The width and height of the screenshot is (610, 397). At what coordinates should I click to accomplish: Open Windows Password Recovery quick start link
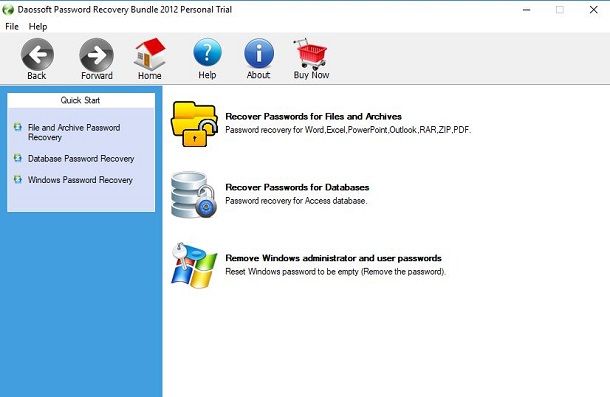(80, 180)
